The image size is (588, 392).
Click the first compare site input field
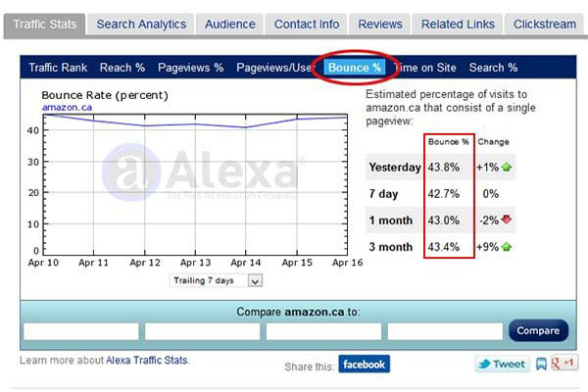point(81,331)
